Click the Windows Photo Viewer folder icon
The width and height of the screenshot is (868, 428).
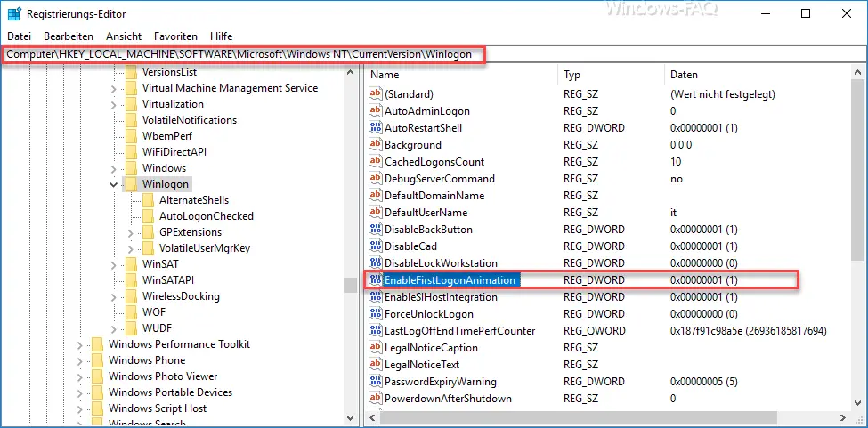pyautogui.click(x=97, y=376)
